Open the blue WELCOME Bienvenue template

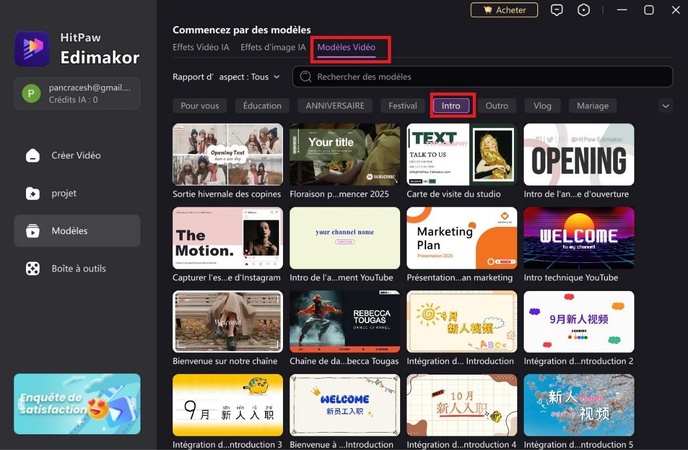pos(345,405)
